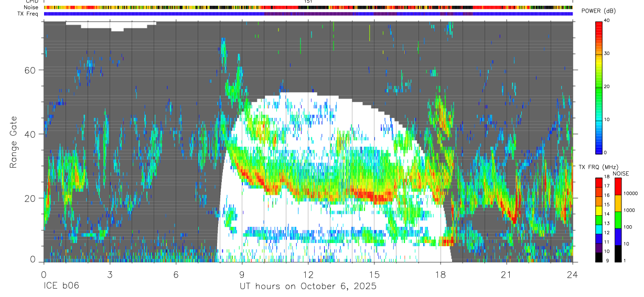Click the 12 tick on UT hours axis
This screenshot has height=297, width=644.
click(x=308, y=274)
